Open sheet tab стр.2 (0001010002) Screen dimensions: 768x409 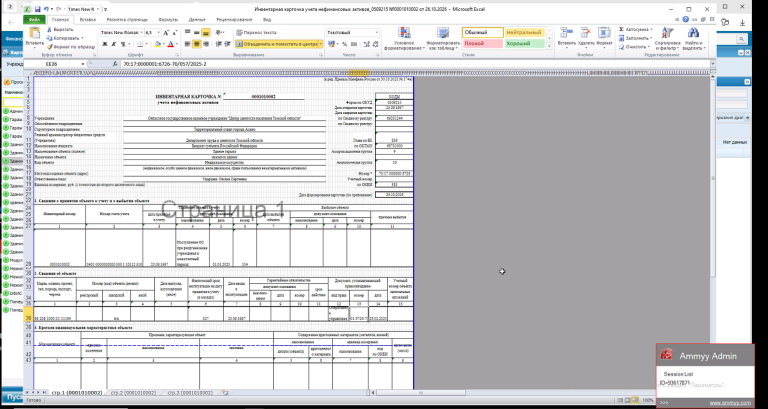(133, 393)
